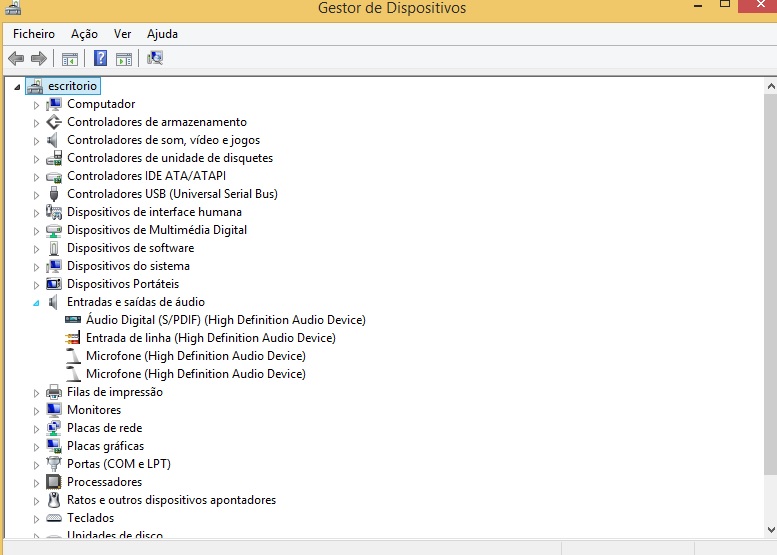Show or hide the action pane icon

[x=124, y=59]
